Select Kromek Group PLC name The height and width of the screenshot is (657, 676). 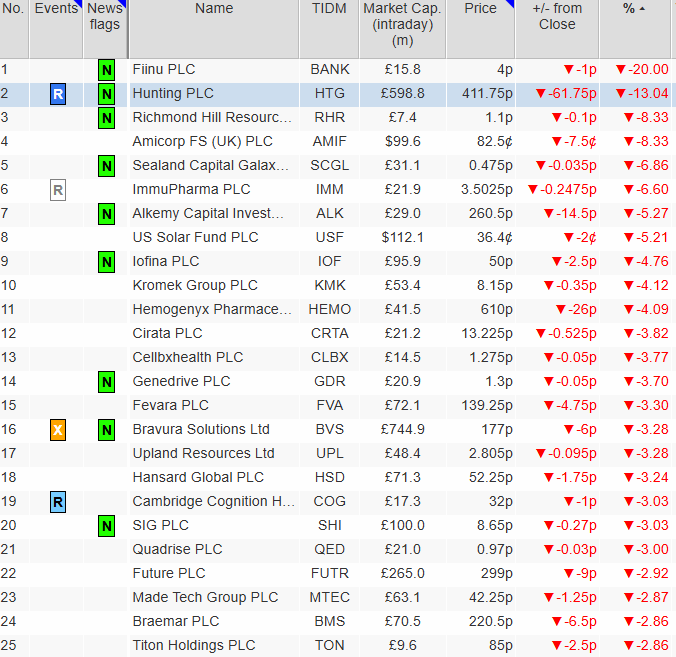pyautogui.click(x=195, y=285)
